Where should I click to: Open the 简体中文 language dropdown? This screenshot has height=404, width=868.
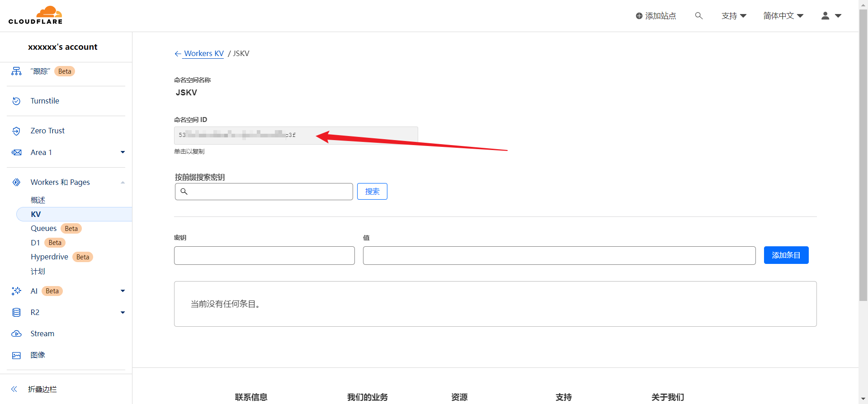pos(783,16)
